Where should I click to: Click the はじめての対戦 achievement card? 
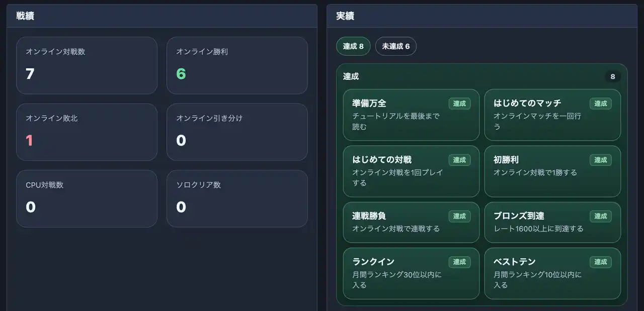411,171
